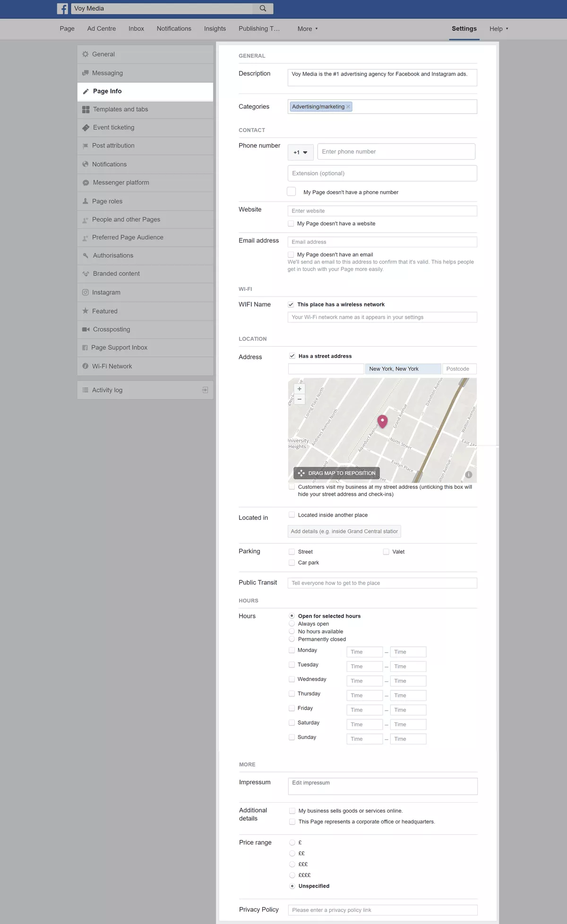
Task: Open Page roles in the sidebar
Action: (107, 201)
